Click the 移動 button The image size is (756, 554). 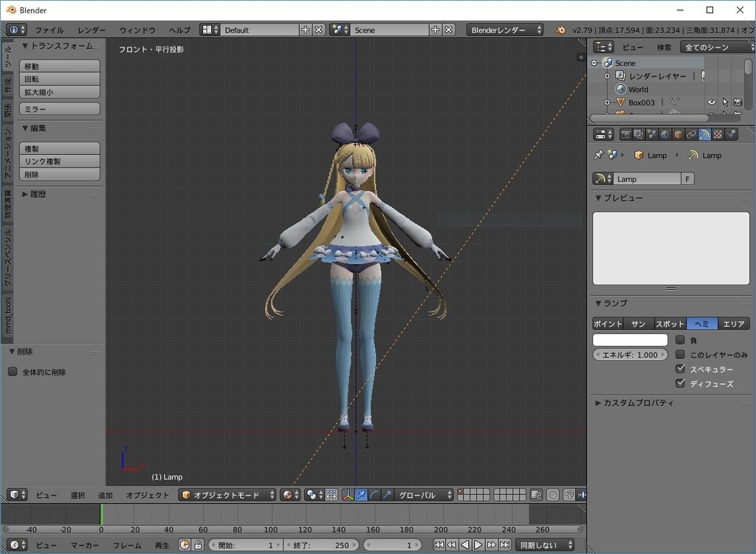tap(60, 66)
